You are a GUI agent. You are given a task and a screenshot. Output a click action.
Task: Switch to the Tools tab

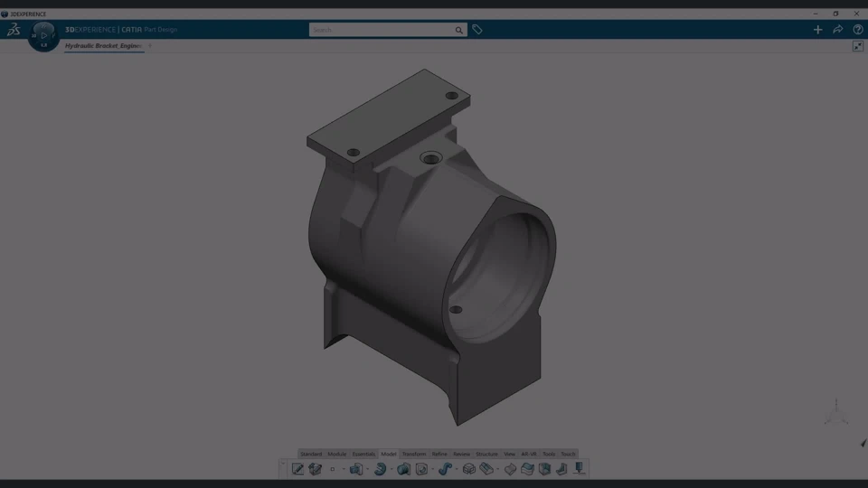549,454
